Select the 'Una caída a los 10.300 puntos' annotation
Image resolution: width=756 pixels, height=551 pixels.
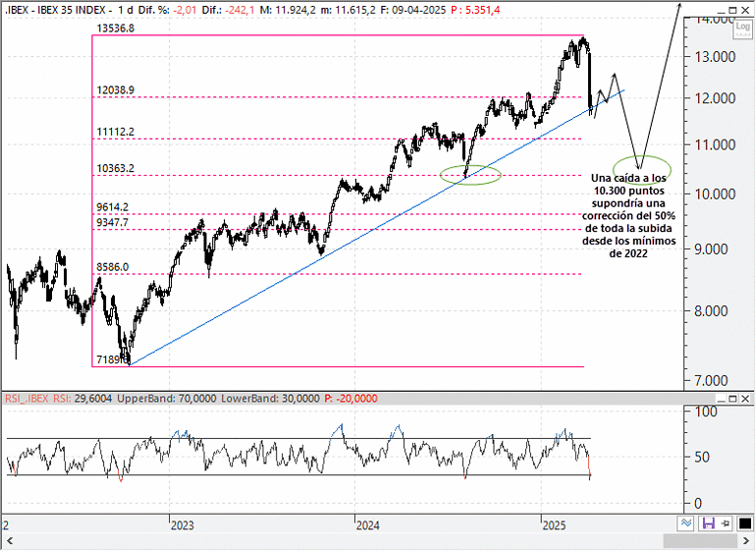(628, 216)
